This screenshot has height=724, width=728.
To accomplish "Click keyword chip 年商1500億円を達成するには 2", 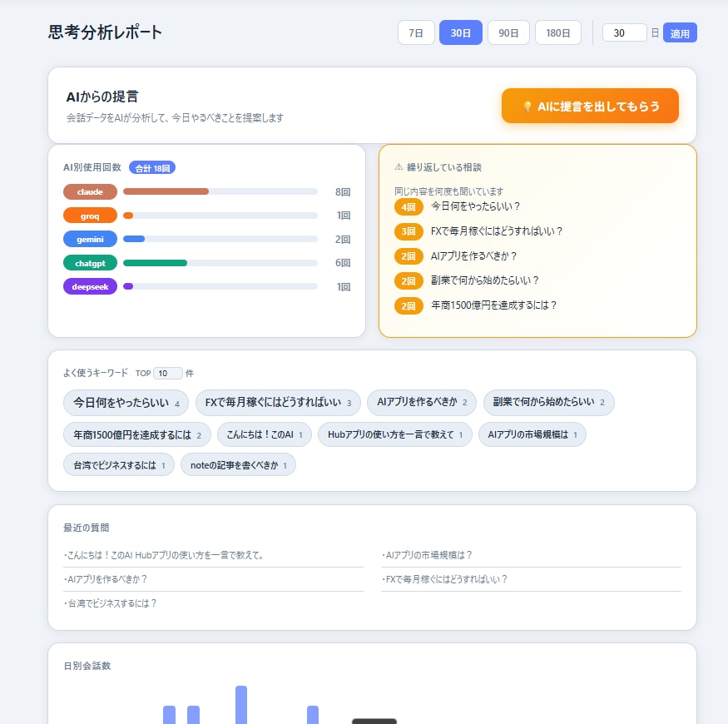I will [137, 434].
